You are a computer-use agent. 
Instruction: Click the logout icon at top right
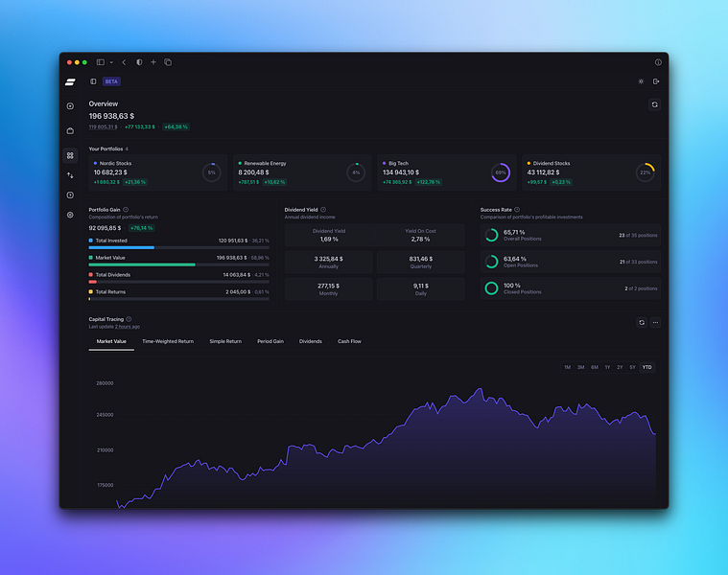tap(656, 81)
